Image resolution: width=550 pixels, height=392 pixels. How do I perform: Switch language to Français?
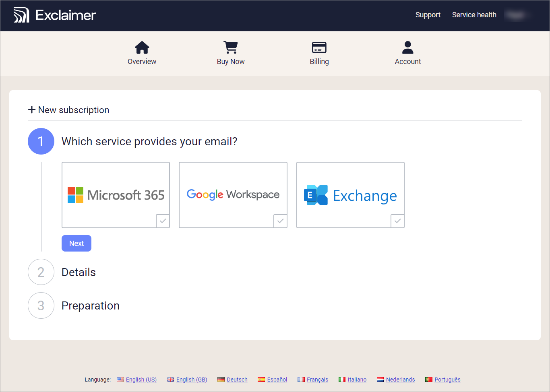tap(318, 379)
